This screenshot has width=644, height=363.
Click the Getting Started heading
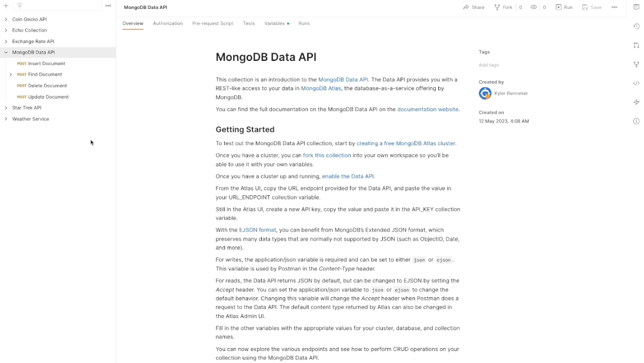click(245, 130)
